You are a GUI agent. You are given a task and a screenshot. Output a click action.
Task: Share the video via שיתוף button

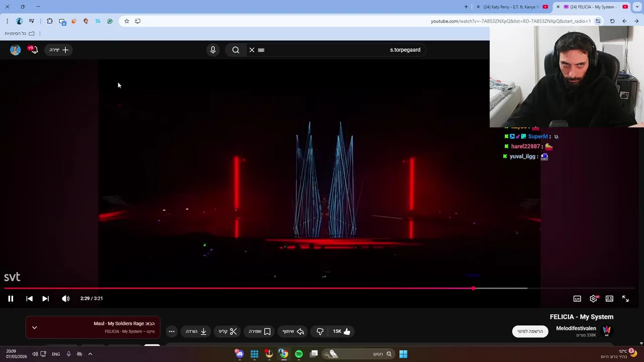pyautogui.click(x=293, y=331)
